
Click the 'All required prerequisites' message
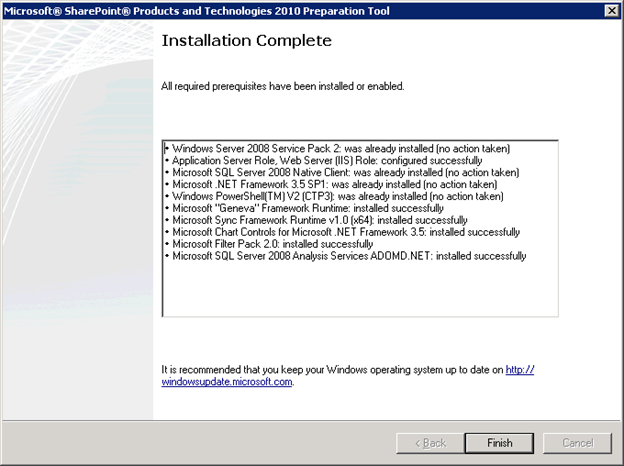[x=283, y=86]
